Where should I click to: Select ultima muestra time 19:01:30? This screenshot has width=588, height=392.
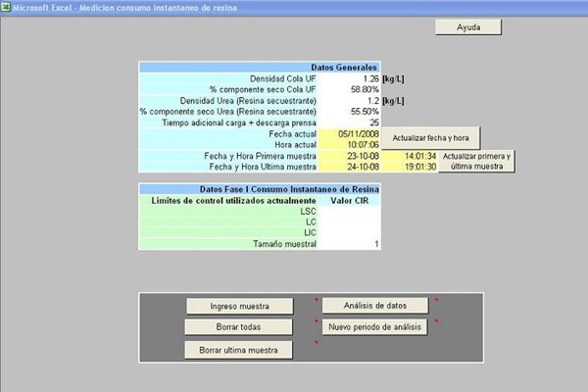click(x=409, y=167)
